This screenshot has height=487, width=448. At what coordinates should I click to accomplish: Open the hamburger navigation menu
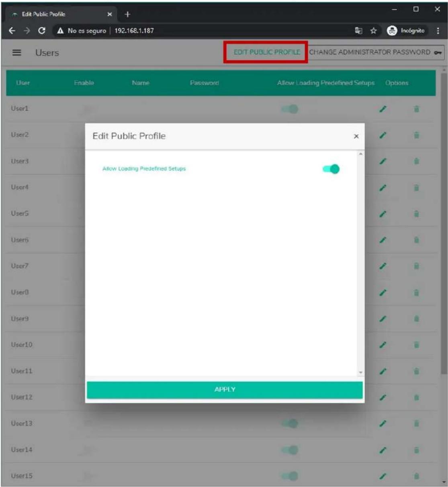click(x=16, y=53)
